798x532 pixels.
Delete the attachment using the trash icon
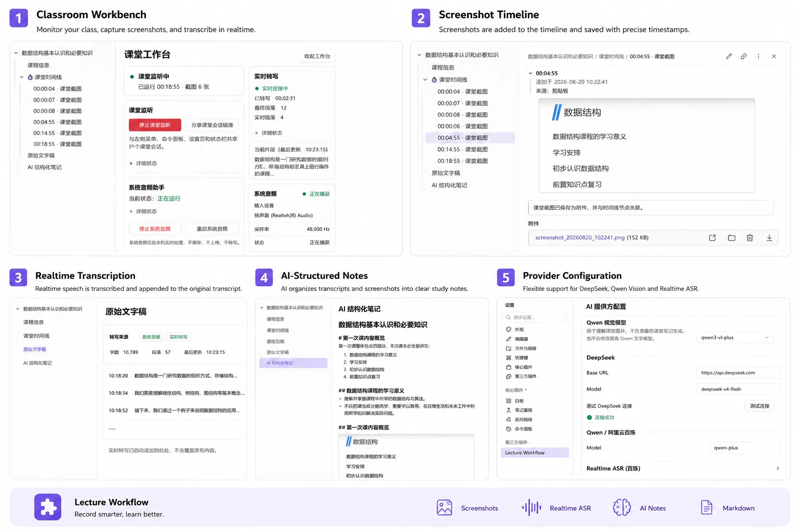750,237
